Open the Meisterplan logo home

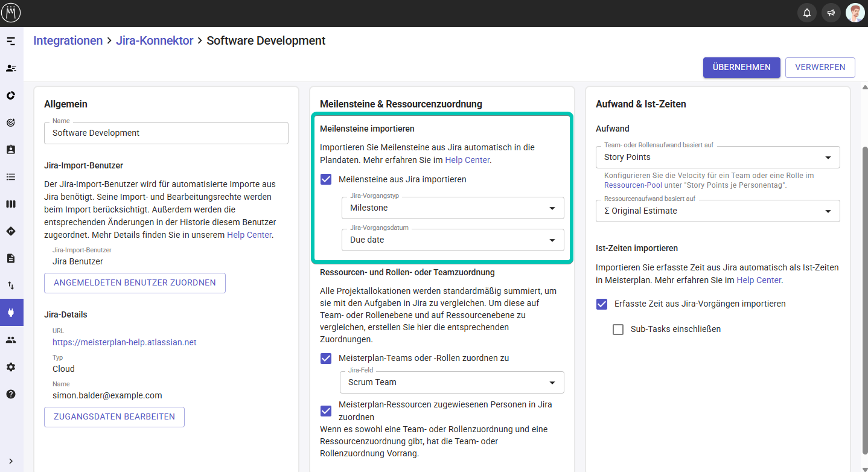click(x=11, y=12)
